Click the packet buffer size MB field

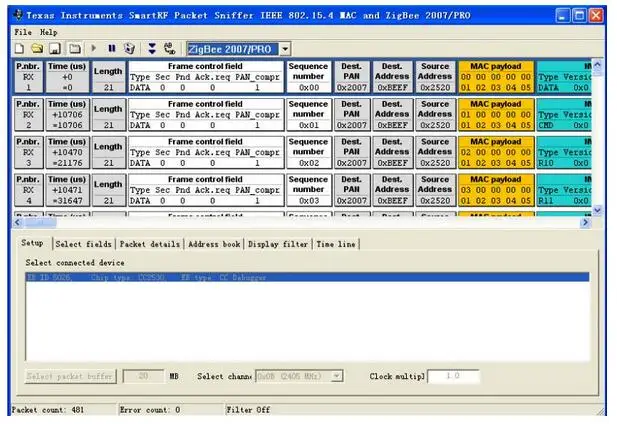(143, 376)
